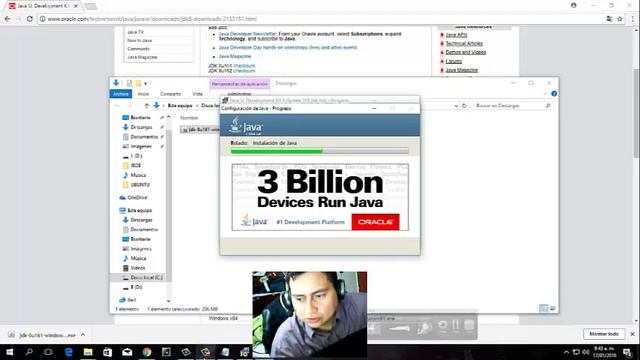The height and width of the screenshot is (360, 640).
Task: Click navigation pane scroll down arrow
Action: (x=169, y=301)
